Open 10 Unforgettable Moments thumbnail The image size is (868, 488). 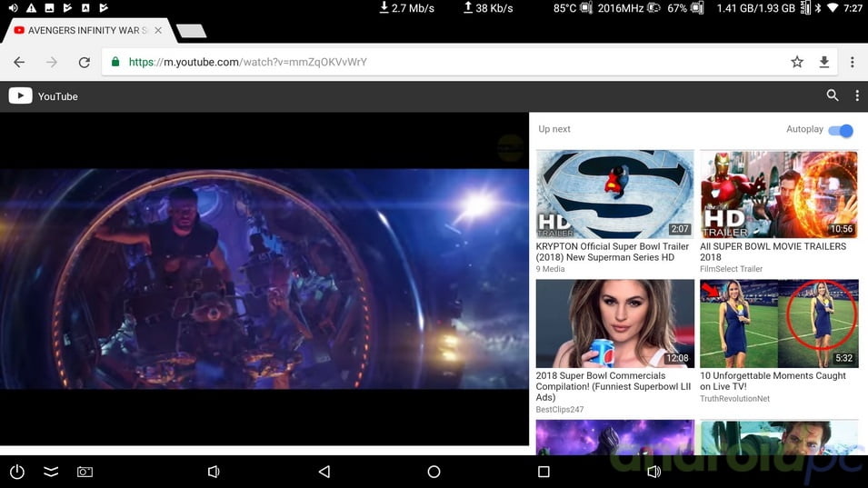780,324
